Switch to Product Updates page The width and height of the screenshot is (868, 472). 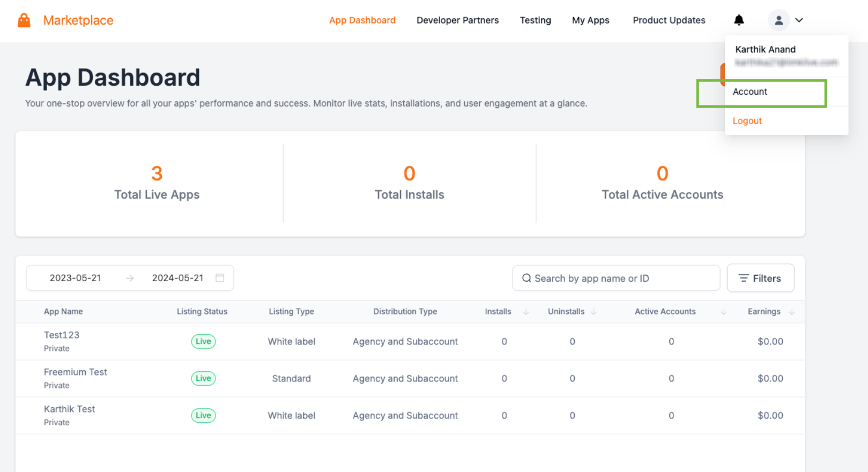click(x=669, y=20)
